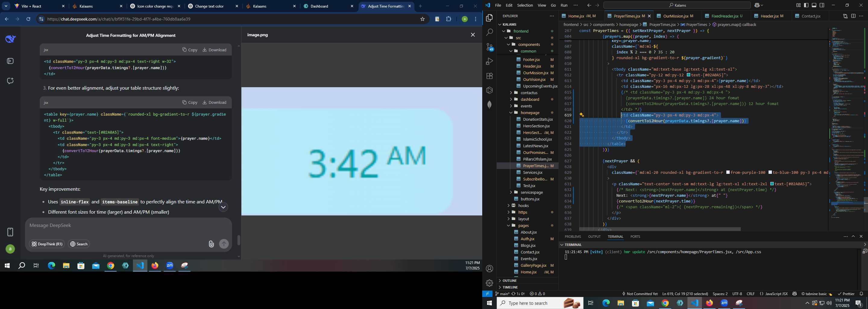The width and height of the screenshot is (868, 309).
Task: Toggle secondary side bar layout icon
Action: coord(822,5)
